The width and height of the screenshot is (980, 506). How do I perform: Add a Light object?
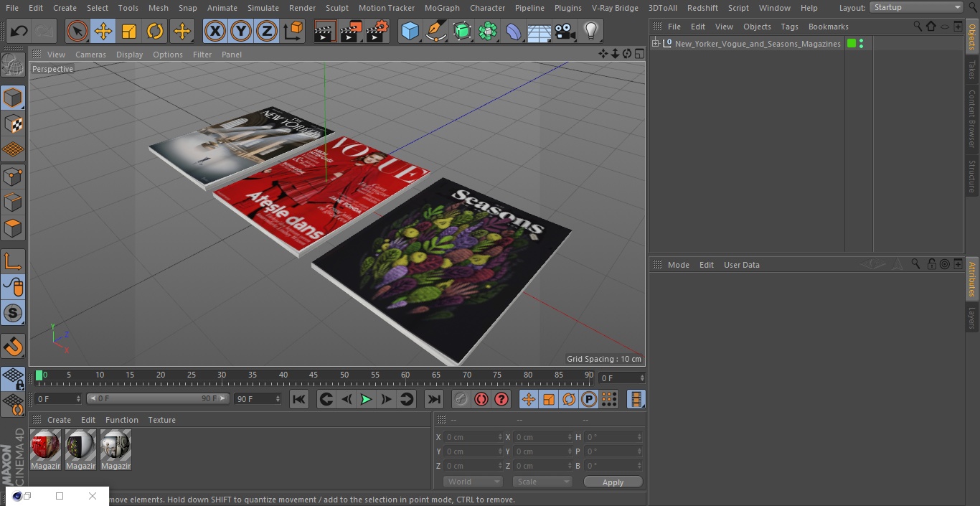(x=591, y=31)
